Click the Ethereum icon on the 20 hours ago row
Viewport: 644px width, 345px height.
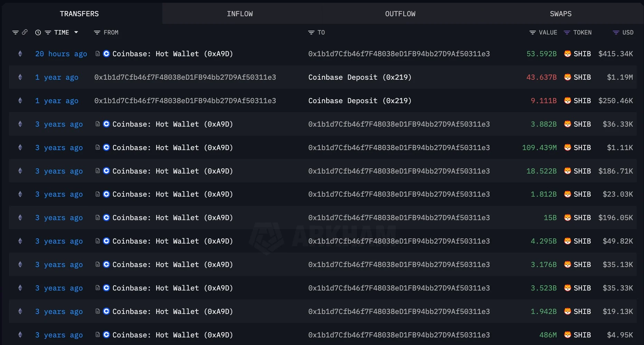20,54
